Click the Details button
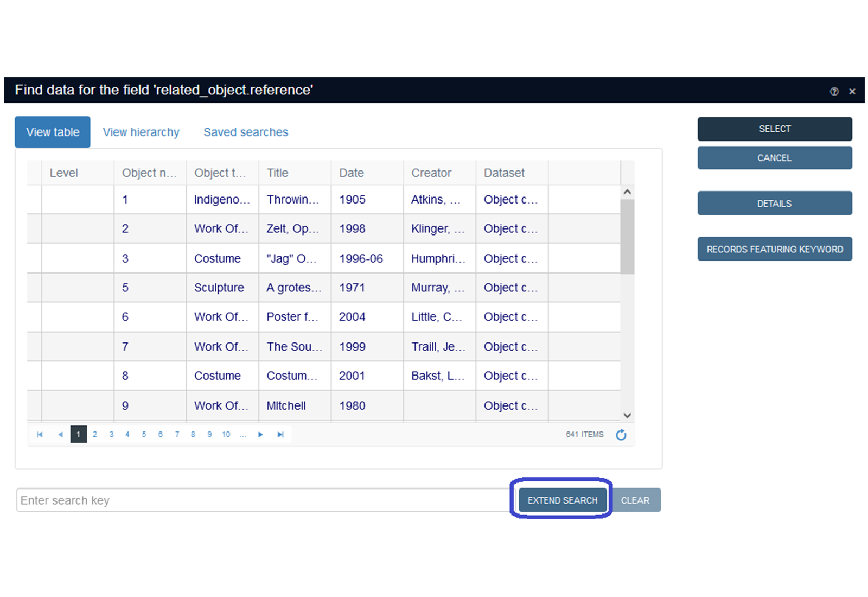This screenshot has width=868, height=597. click(774, 204)
